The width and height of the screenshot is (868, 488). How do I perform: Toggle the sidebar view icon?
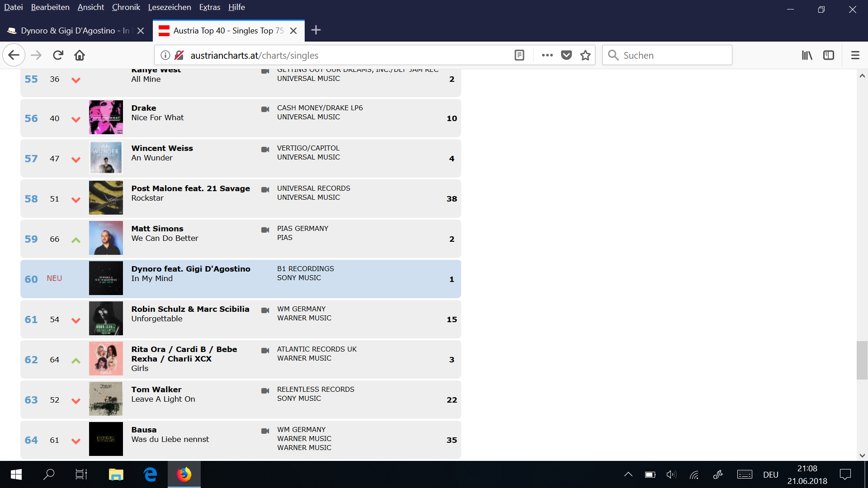tap(829, 55)
